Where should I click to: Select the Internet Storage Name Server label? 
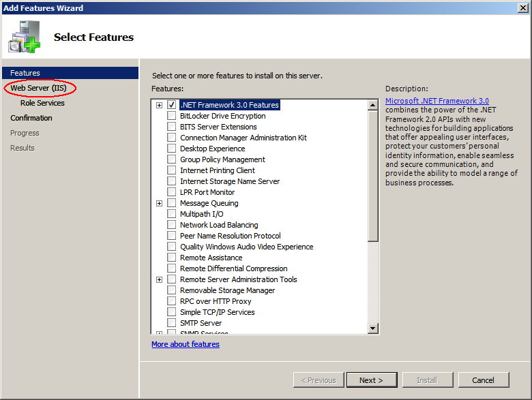tap(230, 181)
